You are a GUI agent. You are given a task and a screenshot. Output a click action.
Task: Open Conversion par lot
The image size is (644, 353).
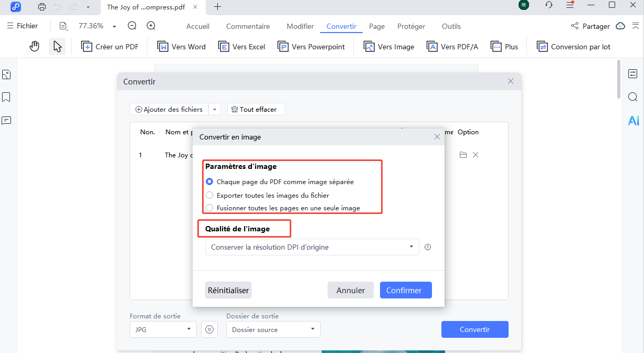tap(573, 46)
